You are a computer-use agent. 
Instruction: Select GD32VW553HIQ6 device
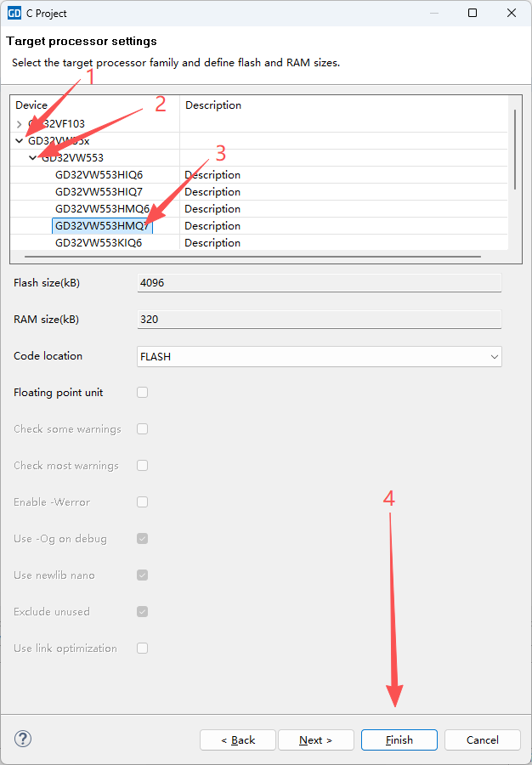99,175
